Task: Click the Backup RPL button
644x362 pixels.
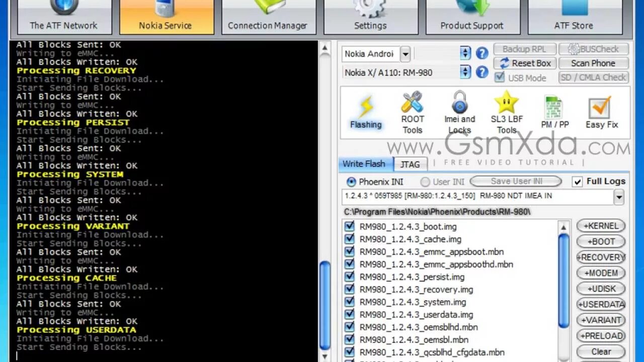Action: click(x=525, y=49)
